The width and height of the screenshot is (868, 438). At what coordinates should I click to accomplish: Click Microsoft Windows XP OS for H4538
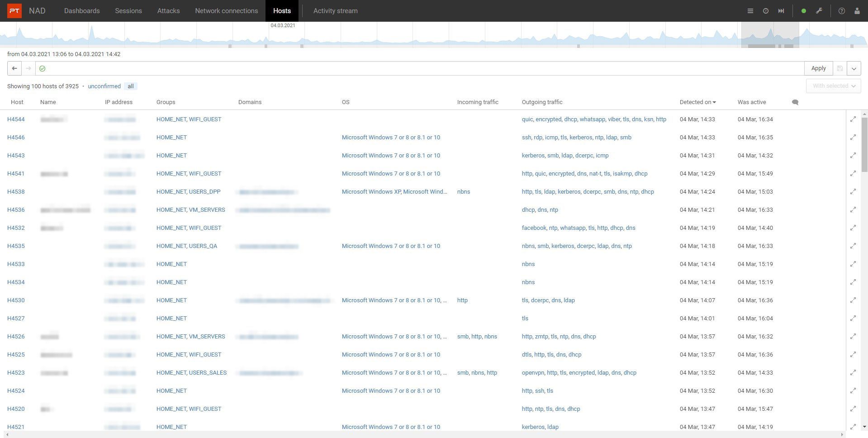[x=371, y=192]
